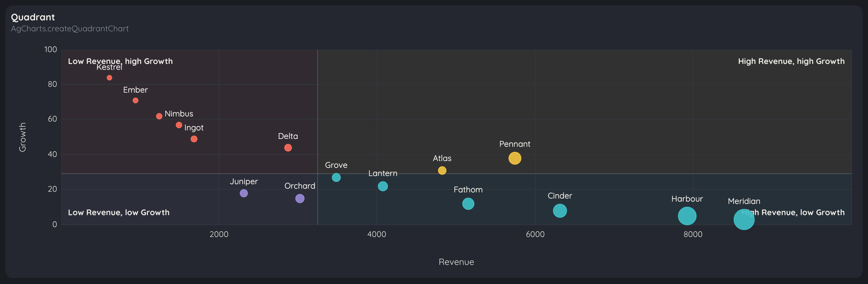Click the "Juniper" text label
This screenshot has width=868, height=284.
pos(244,182)
